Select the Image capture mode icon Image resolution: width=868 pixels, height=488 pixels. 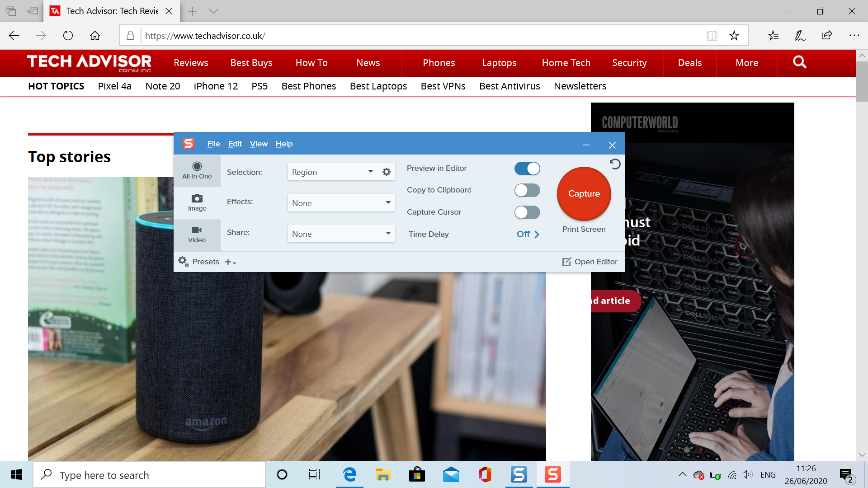197,202
